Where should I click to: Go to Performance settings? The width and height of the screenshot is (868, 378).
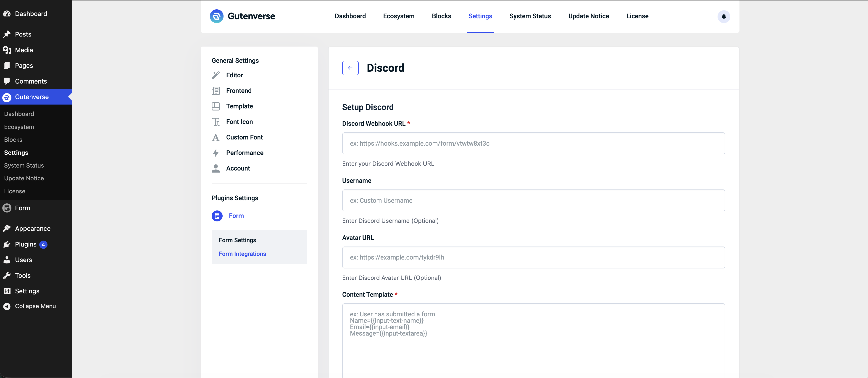[245, 153]
